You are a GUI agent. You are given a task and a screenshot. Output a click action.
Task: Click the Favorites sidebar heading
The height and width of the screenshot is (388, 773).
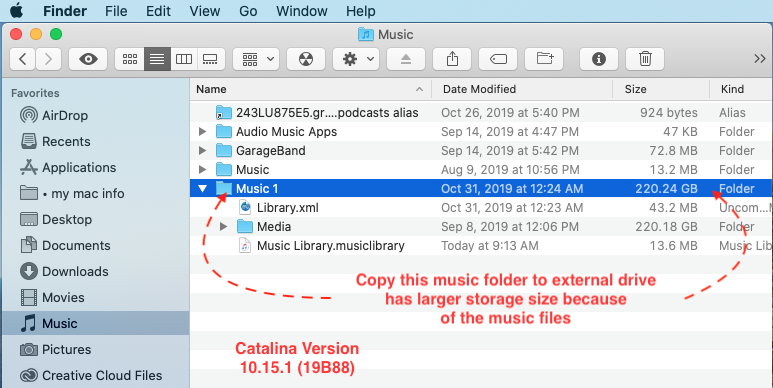pyautogui.click(x=35, y=93)
